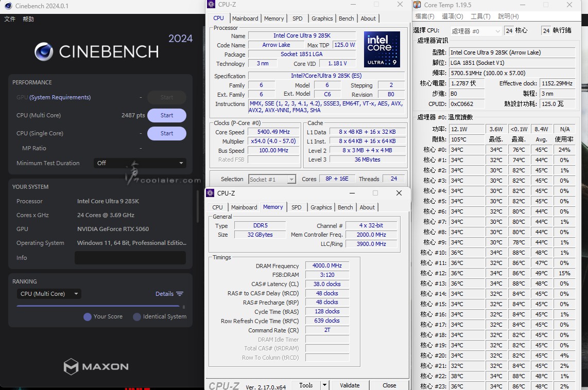
Task: Click the Info text field in Your System
Action: click(130, 258)
